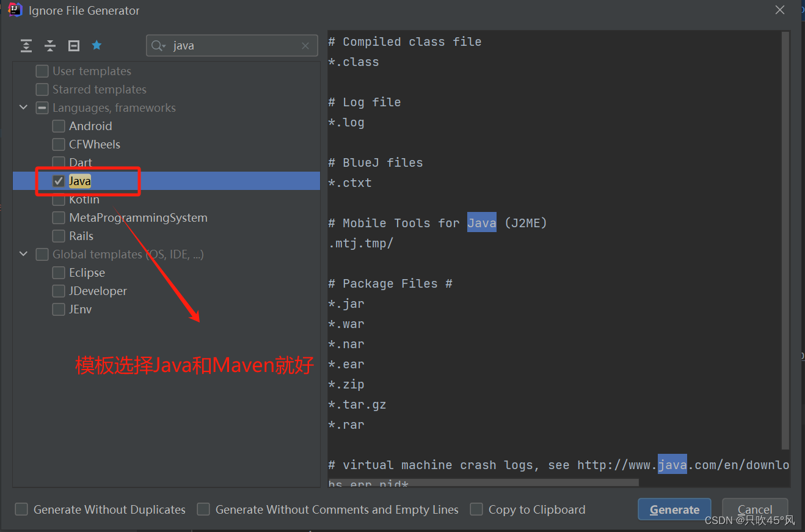Click the Cancel button

pos(755,509)
